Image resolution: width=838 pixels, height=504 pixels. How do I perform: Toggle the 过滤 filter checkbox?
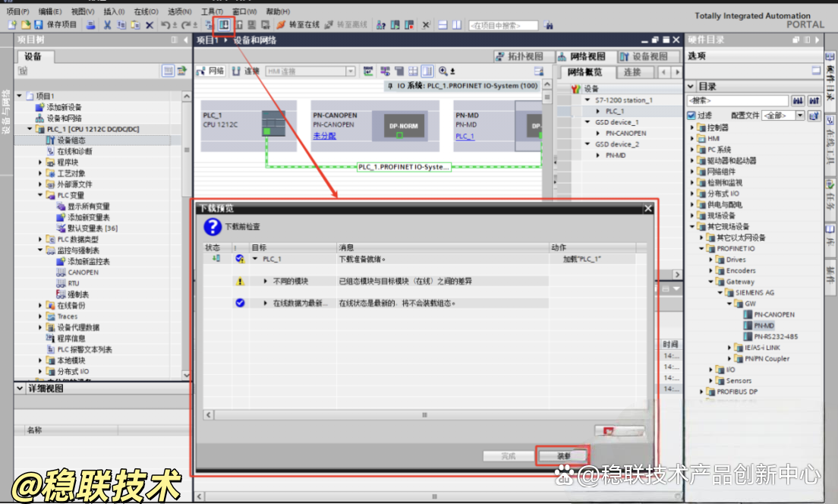point(692,115)
